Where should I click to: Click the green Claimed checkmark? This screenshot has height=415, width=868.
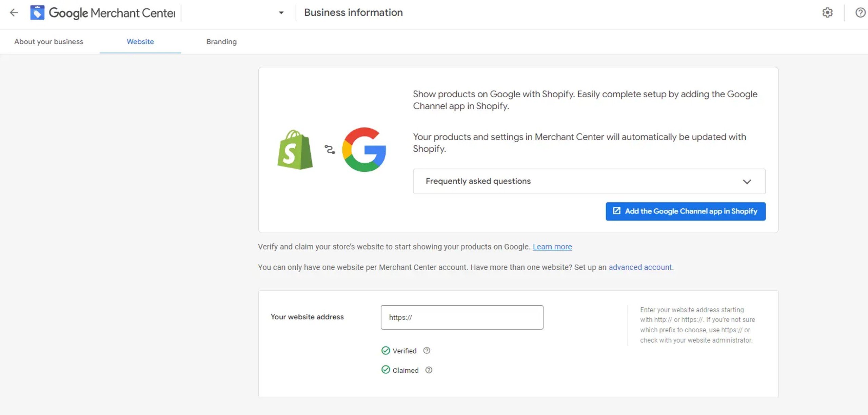tap(386, 370)
